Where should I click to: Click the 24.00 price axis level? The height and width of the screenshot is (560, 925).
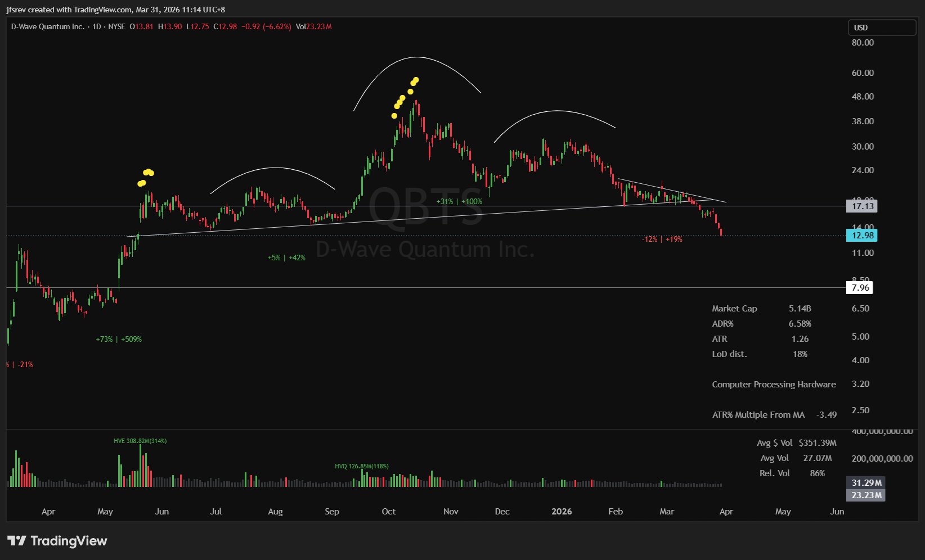pyautogui.click(x=863, y=170)
